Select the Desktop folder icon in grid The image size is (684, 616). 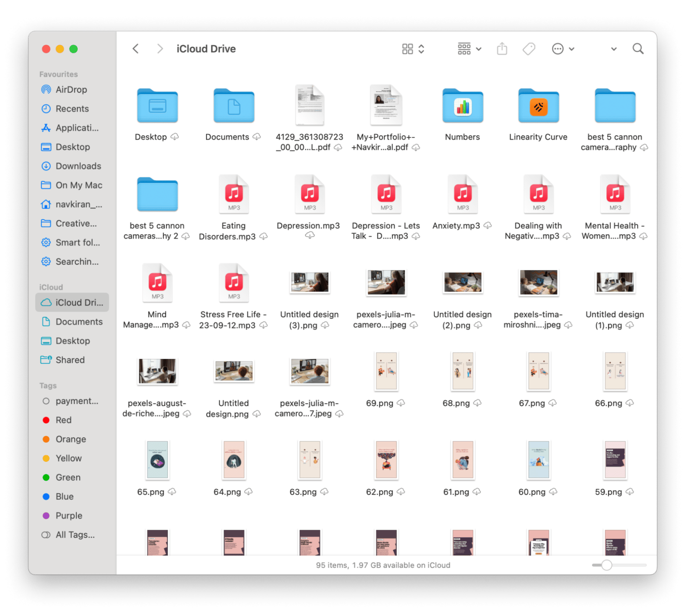(157, 106)
